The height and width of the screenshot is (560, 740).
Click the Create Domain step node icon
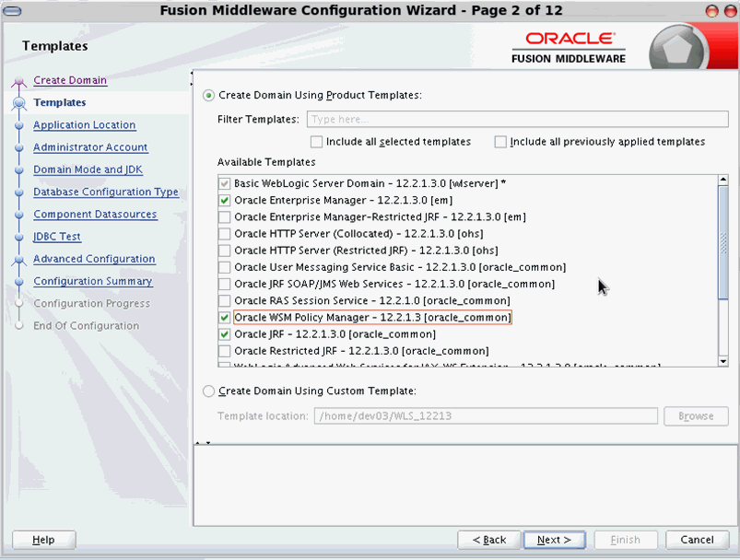point(18,82)
